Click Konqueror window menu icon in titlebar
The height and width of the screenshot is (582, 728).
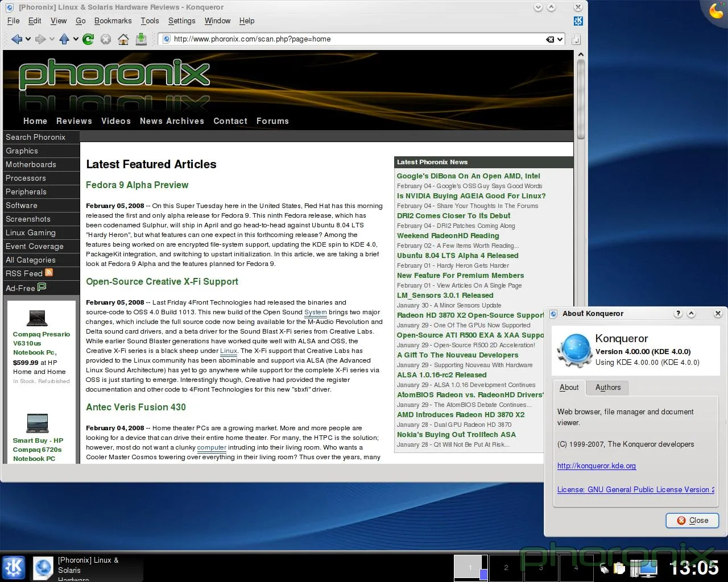click(9, 7)
